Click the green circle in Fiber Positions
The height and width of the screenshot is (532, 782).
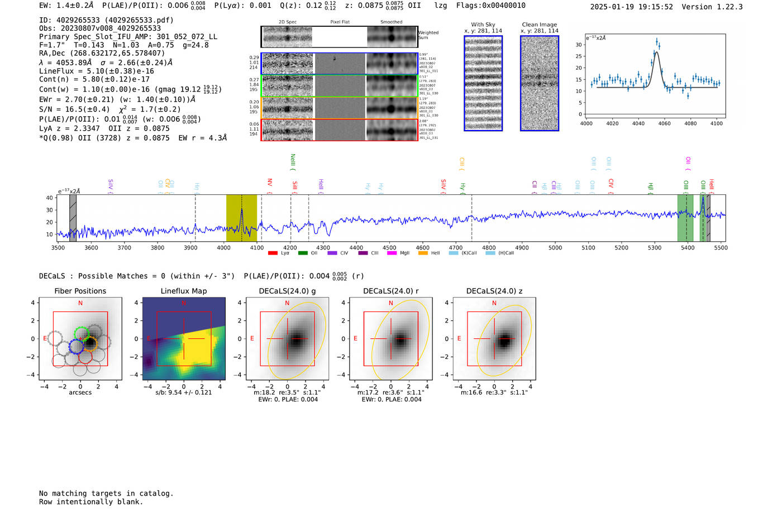(82, 335)
